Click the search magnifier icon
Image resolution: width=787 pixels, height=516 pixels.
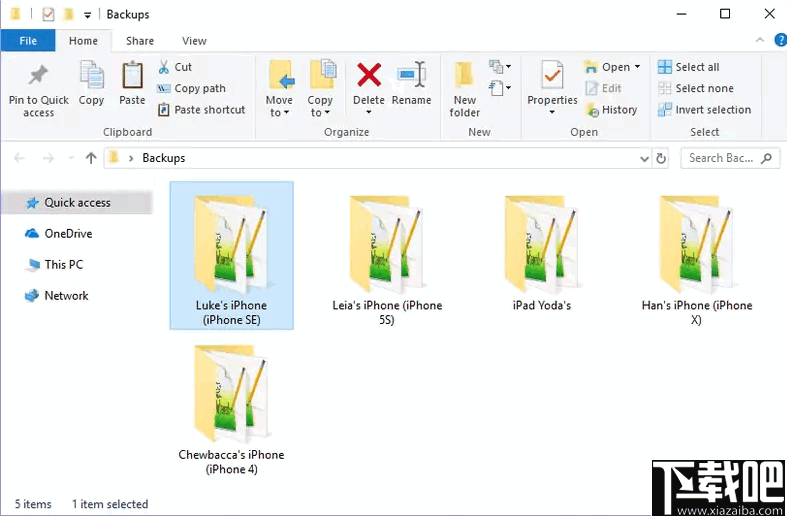pos(766,159)
